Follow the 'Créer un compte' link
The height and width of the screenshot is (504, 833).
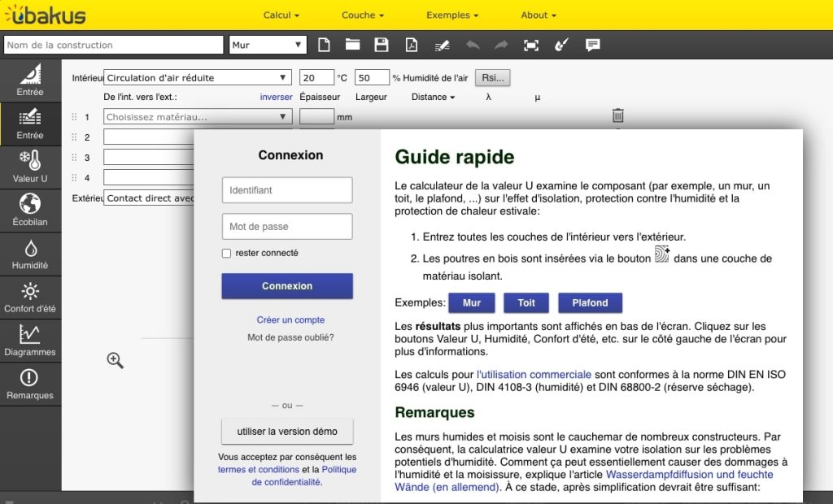[x=290, y=319]
